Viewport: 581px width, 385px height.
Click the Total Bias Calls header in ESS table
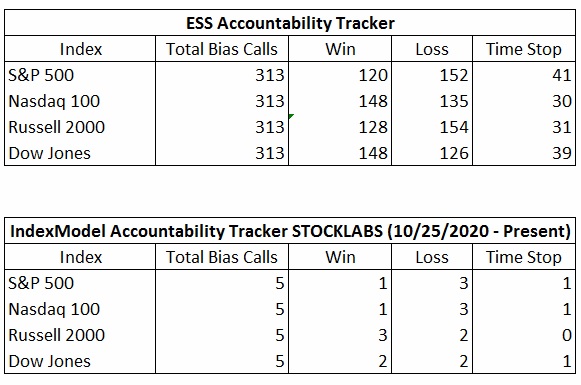tap(222, 49)
